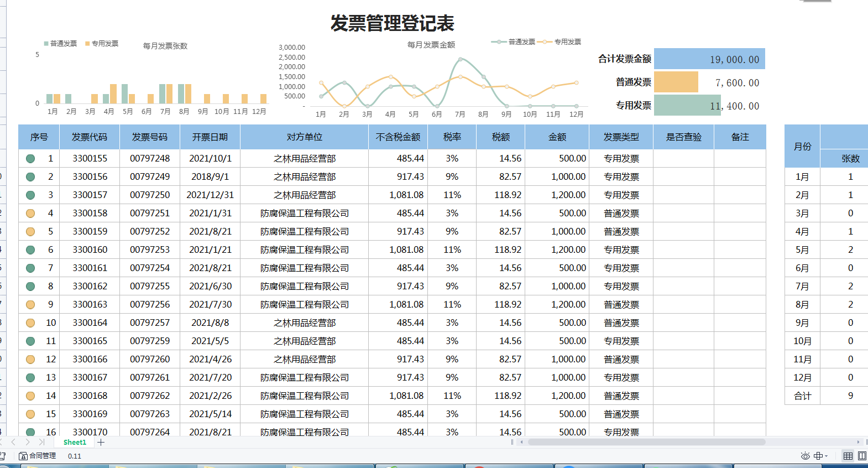Select the blue 19,000.00 total amount bar
This screenshot has width=868, height=468.
(x=709, y=59)
